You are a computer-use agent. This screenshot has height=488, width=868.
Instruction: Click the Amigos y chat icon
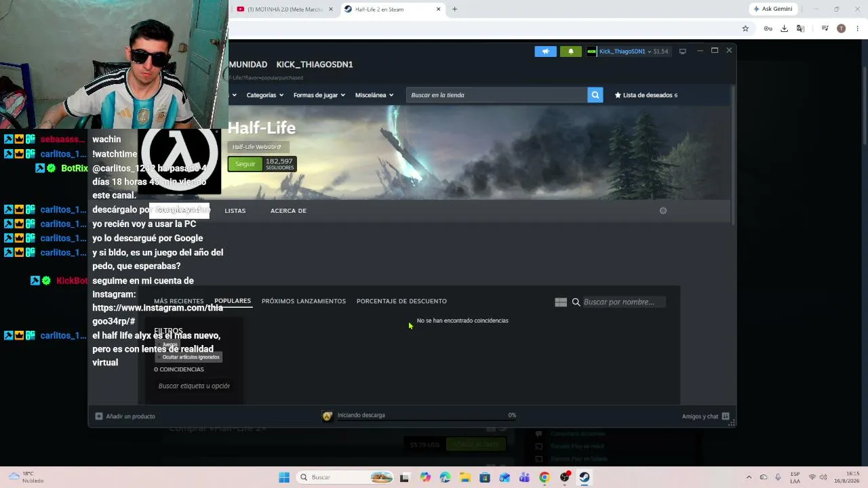pyautogui.click(x=726, y=416)
